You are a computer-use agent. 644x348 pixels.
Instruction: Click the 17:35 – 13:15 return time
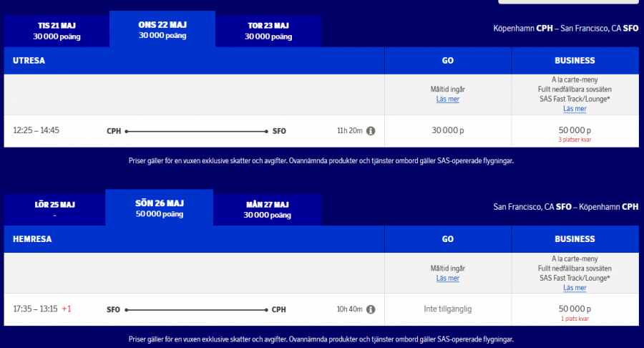(36, 309)
